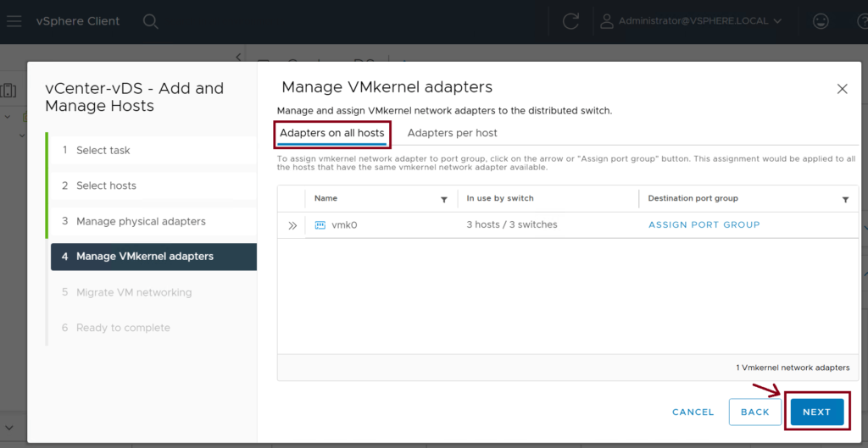Expand the bottom panel chevron
The width and height of the screenshot is (868, 448).
(9, 428)
